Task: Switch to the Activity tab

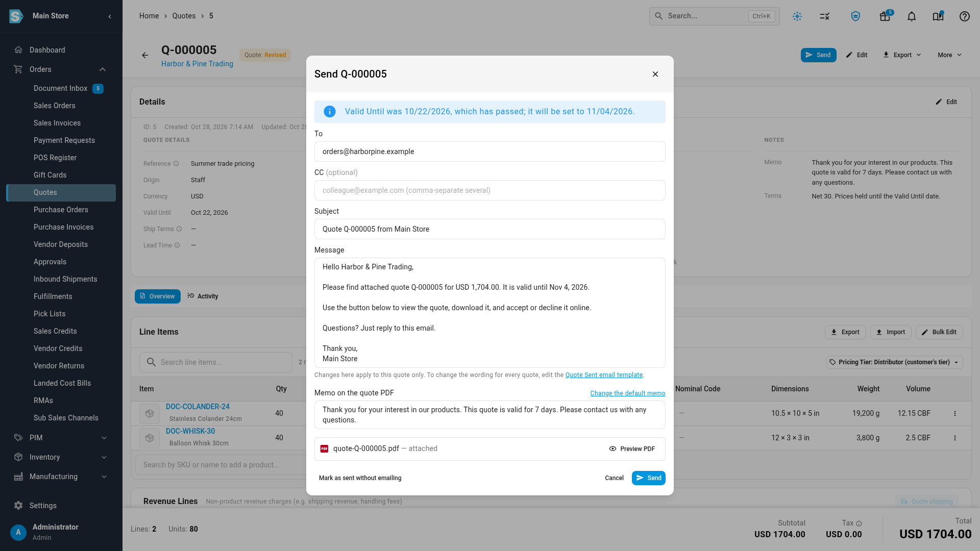Action: click(x=203, y=296)
